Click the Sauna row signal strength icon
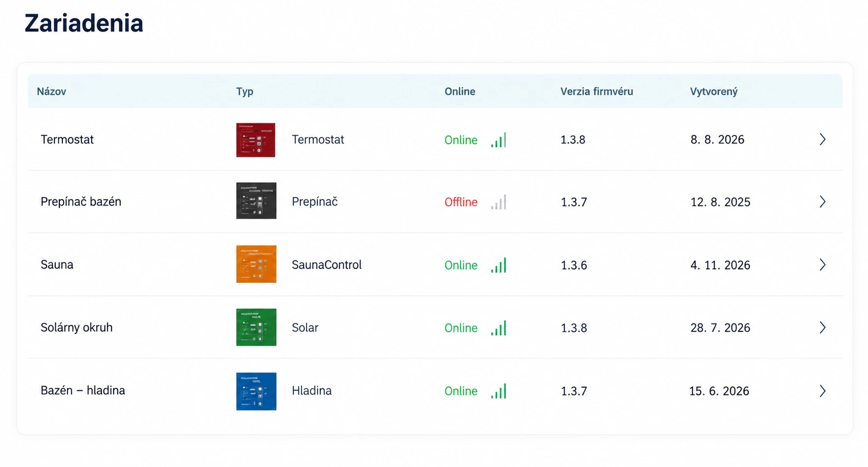This screenshot has height=467, width=868. pos(498,265)
